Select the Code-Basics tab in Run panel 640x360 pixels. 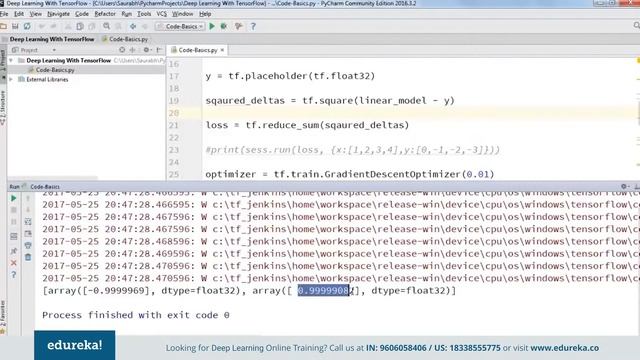pos(45,187)
